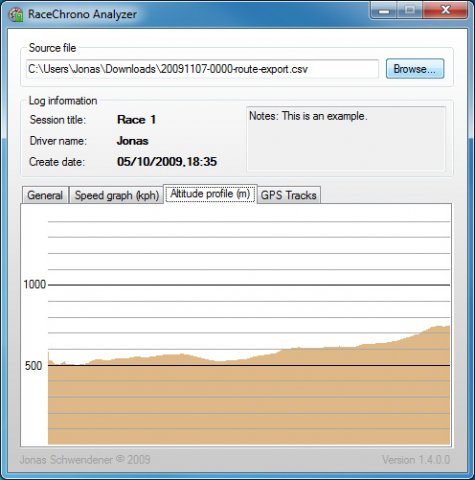Click the Version 1.4.0.0 footer text

[416, 460]
